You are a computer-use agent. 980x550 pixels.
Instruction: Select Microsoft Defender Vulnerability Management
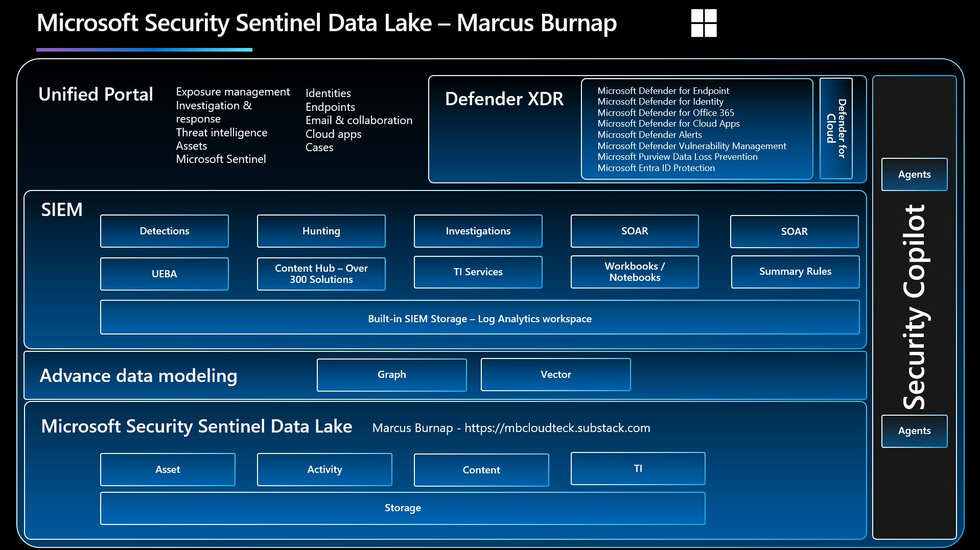tap(692, 146)
